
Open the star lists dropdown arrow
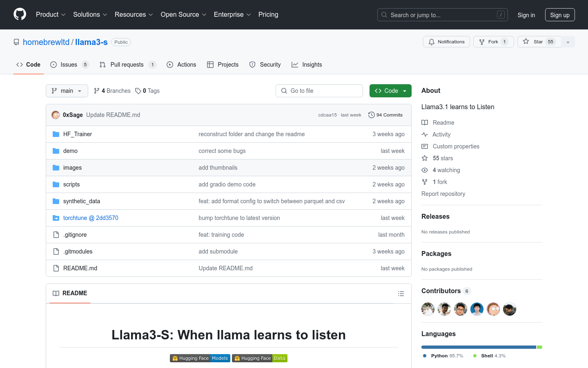click(568, 42)
